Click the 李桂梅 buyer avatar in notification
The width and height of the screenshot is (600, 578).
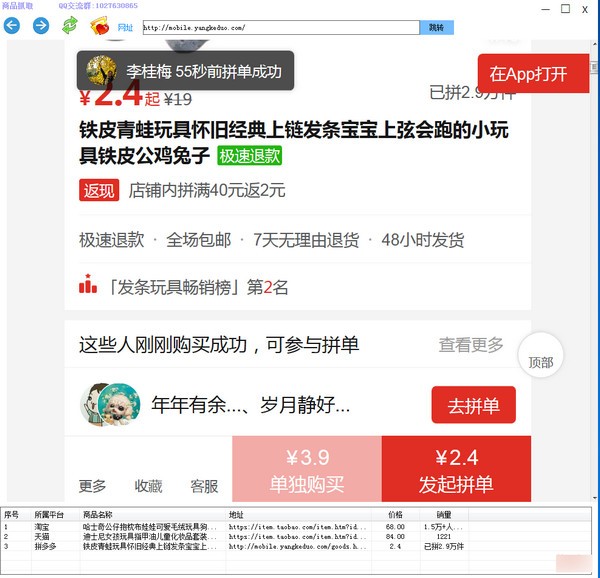coord(101,71)
